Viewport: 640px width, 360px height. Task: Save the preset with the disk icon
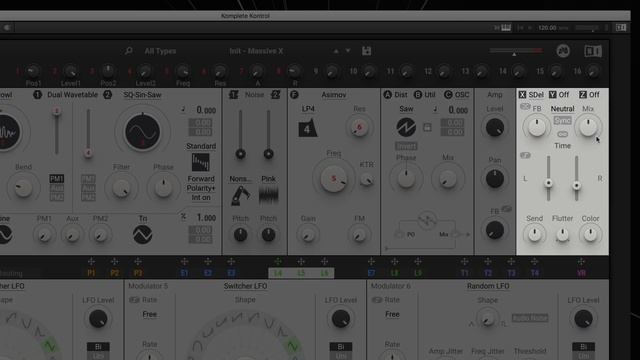[366, 51]
